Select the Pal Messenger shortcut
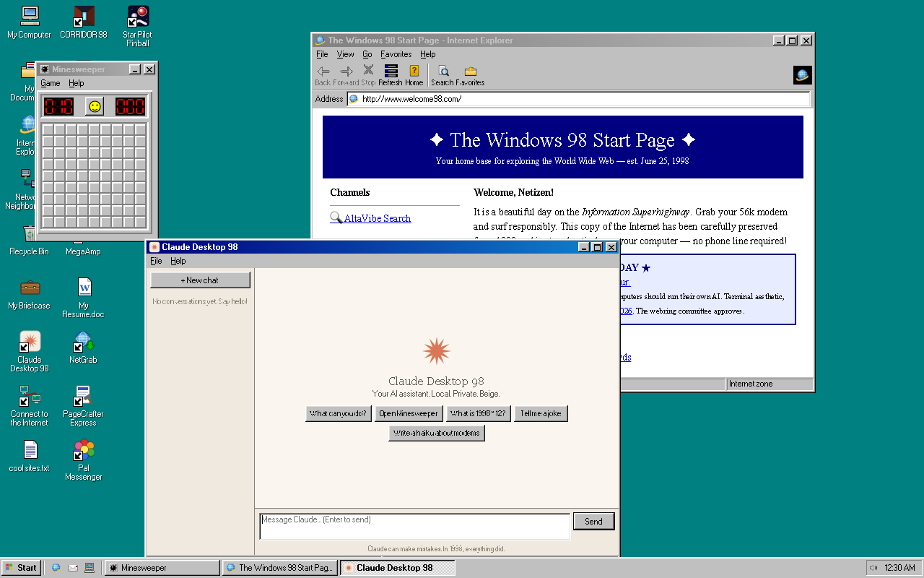924x578 pixels. 84,460
